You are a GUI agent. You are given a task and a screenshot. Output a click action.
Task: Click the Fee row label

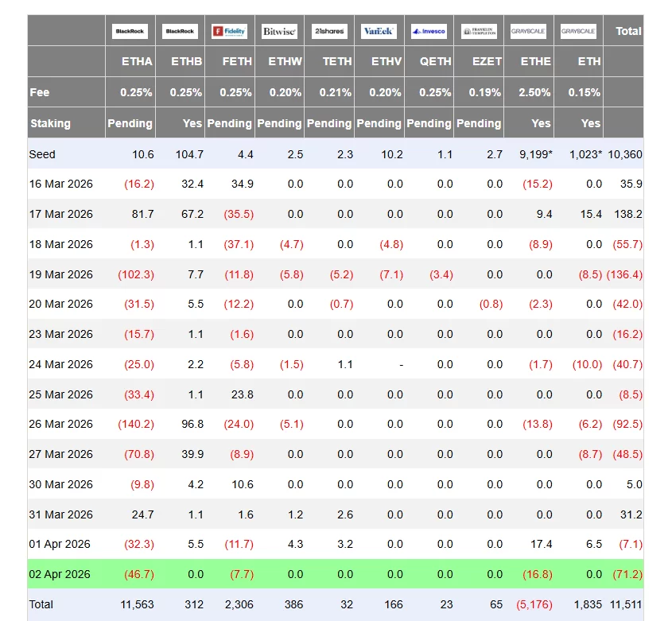pos(39,92)
